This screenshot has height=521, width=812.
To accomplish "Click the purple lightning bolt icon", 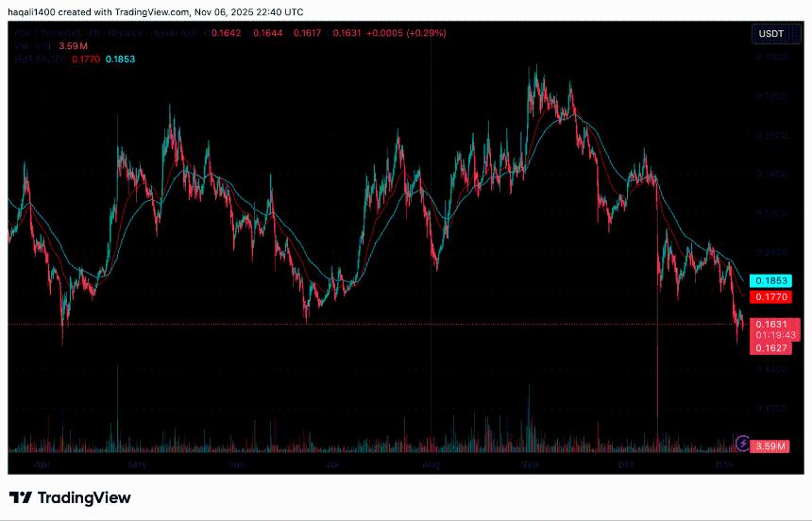I will (743, 443).
